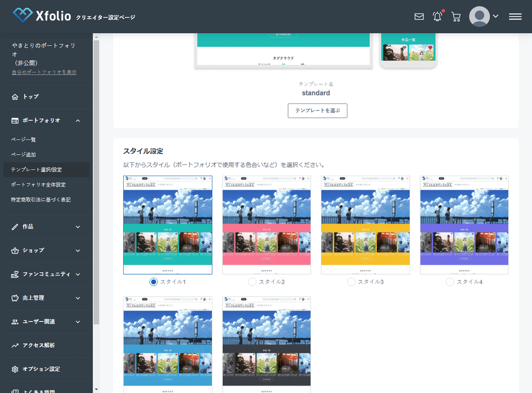The height and width of the screenshot is (393, 532).
Task: Click the user avatar icon
Action: click(x=479, y=16)
